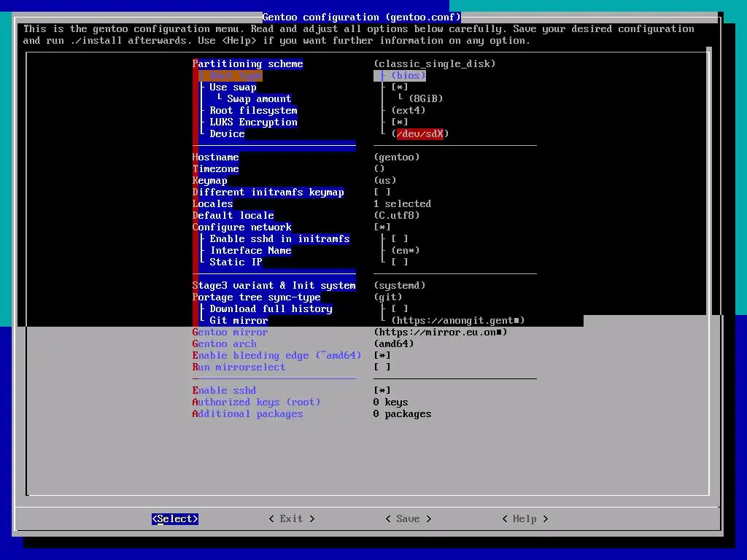Image resolution: width=747 pixels, height=560 pixels.
Task: Toggle the Configure network option
Action: click(x=242, y=227)
